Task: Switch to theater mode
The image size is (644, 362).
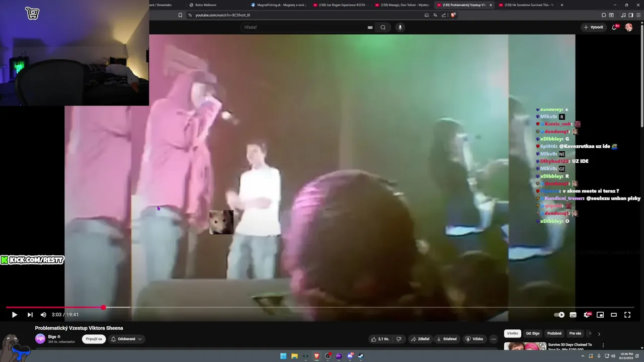Action: coord(614,315)
